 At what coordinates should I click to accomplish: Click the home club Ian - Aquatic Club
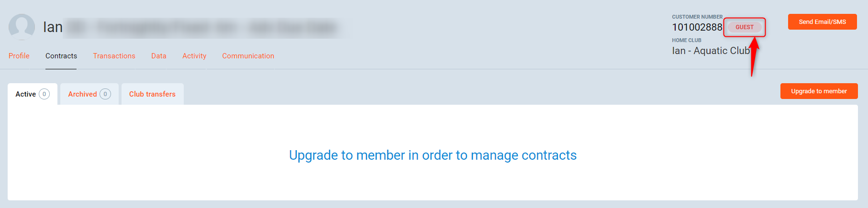point(711,51)
